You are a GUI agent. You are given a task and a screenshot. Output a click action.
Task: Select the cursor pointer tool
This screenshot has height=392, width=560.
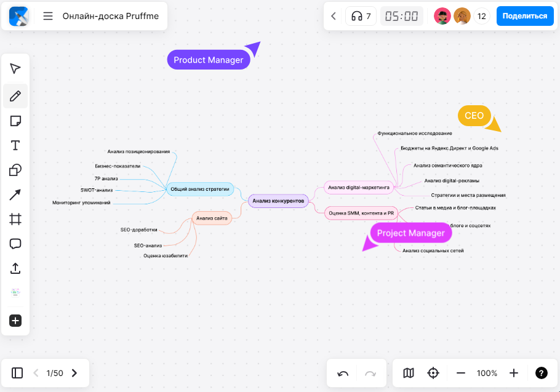[15, 68]
